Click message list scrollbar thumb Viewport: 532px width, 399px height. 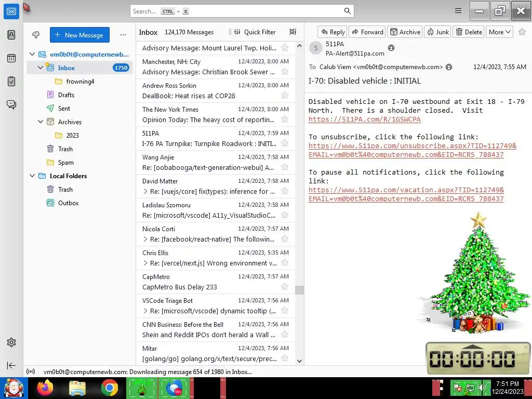point(299,290)
